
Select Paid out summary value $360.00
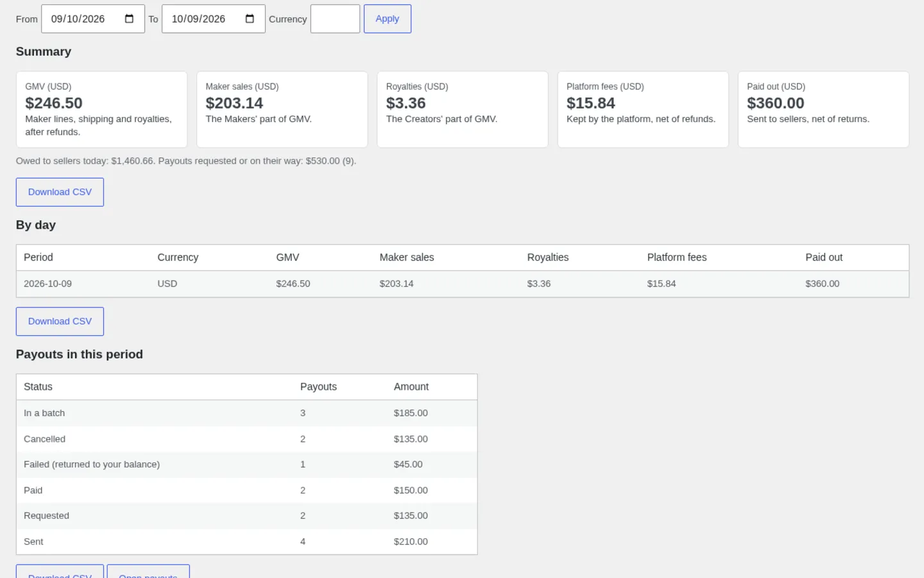tap(775, 103)
